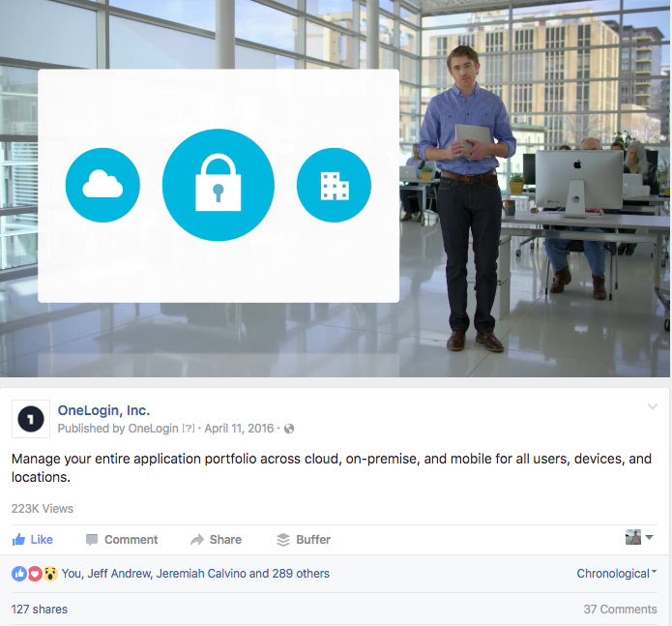The width and height of the screenshot is (672, 626).
Task: Click the padlock icon in the video
Action: click(x=219, y=185)
